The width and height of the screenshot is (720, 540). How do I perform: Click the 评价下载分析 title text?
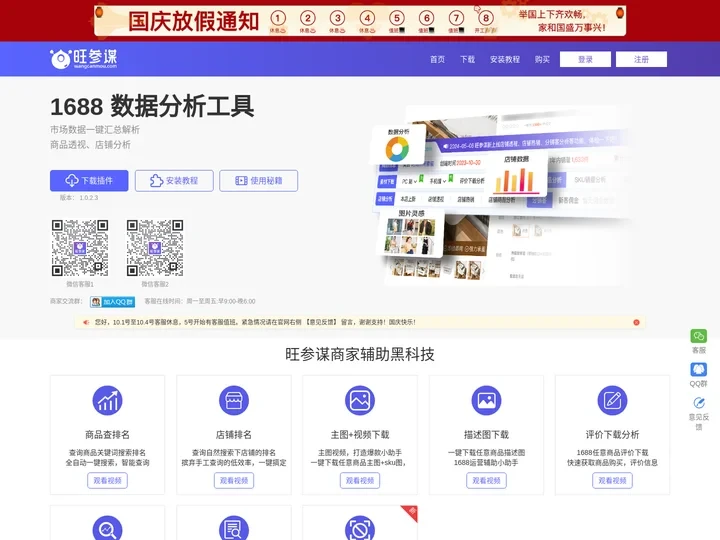(613, 434)
